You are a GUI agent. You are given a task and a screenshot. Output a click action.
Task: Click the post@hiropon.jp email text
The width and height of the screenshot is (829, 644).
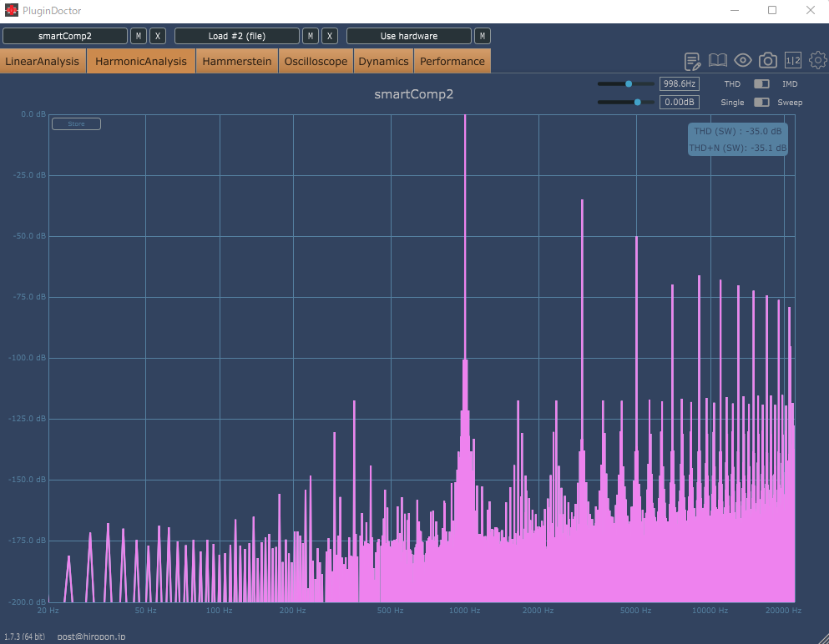pyautogui.click(x=92, y=636)
